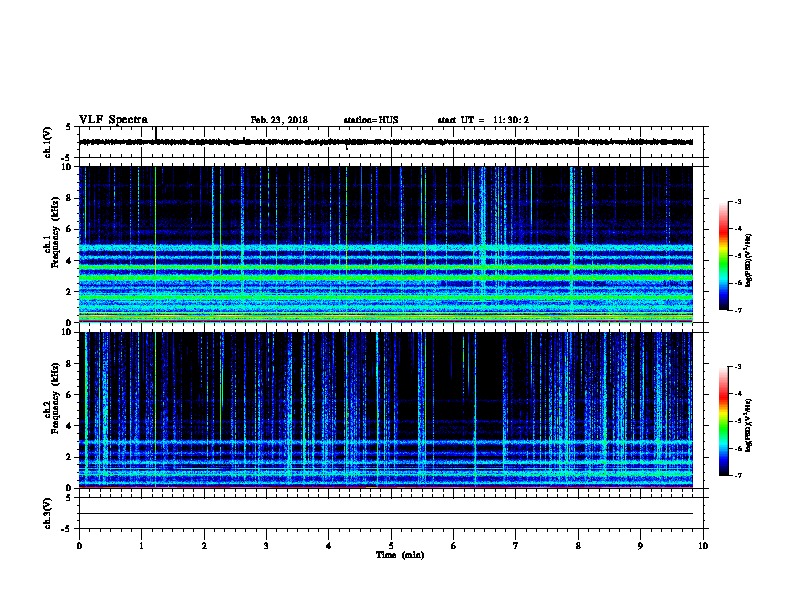Click the time tick label "9"
Screen dimensions: 792x612
coord(640,546)
